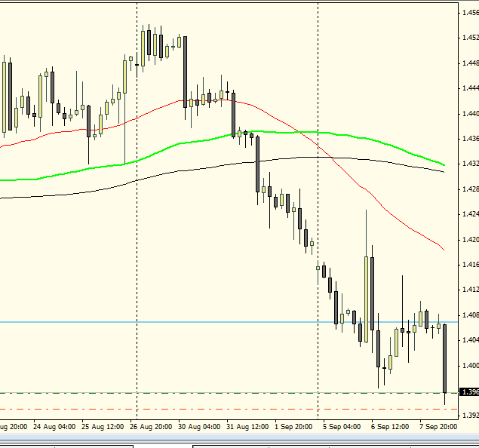Viewport: 479px width, 448px height.
Task: Click the 1.400 price scale label
Action: pyautogui.click(x=471, y=366)
